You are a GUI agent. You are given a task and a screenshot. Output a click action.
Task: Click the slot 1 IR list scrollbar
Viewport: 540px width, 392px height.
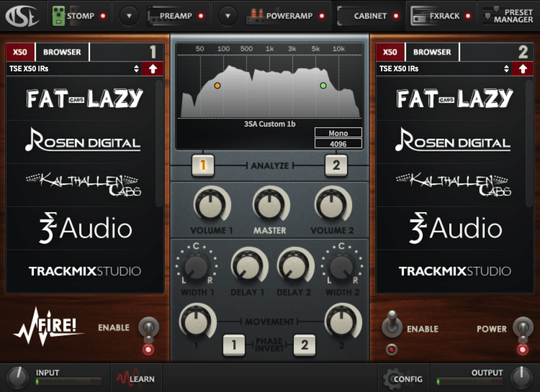pos(159,143)
